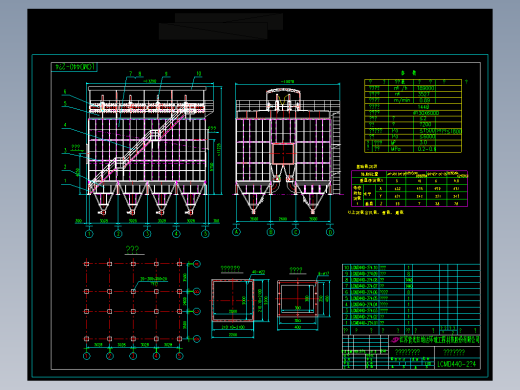520x390 pixels.
Task: Select the larger red-framed flange detail
Action: tap(233, 301)
